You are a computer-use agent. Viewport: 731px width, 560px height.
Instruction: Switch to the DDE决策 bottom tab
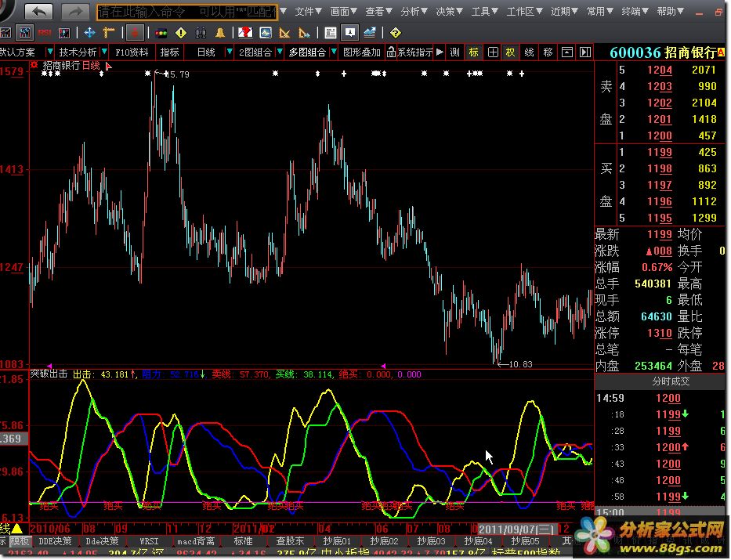55,541
